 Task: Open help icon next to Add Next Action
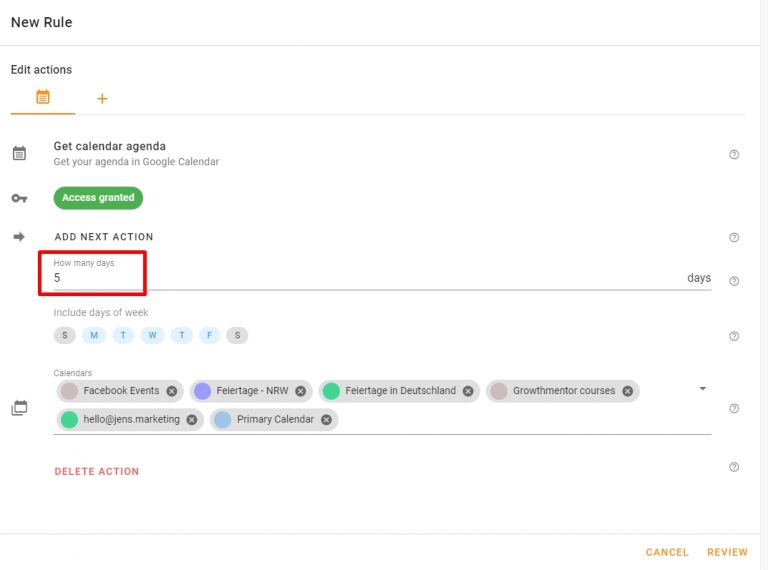734,238
